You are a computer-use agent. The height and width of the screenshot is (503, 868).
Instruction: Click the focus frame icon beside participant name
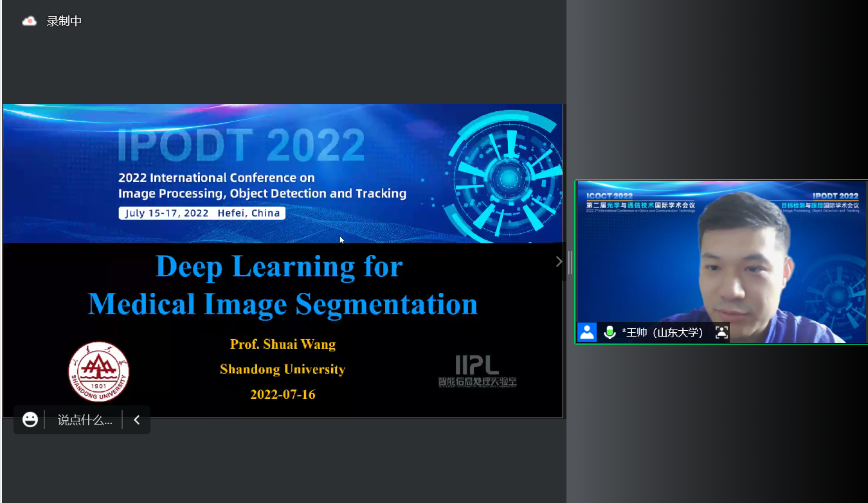tap(721, 332)
